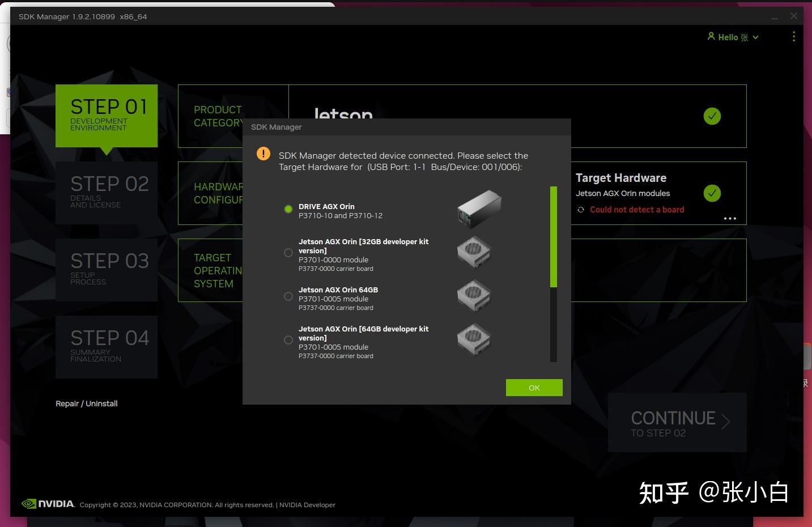Click CONTINUE to Step 02
The image size is (812, 527).
coord(677,422)
